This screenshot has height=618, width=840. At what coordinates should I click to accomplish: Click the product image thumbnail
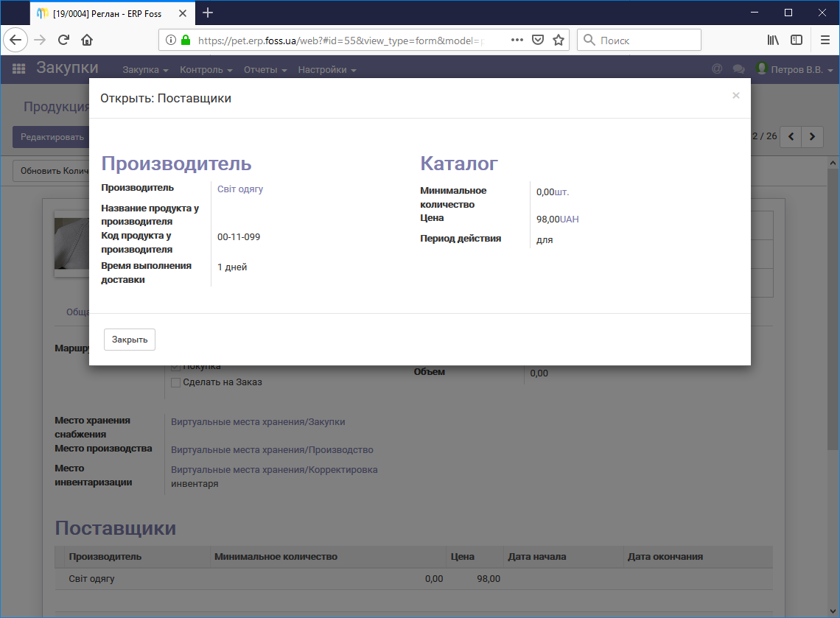click(71, 244)
